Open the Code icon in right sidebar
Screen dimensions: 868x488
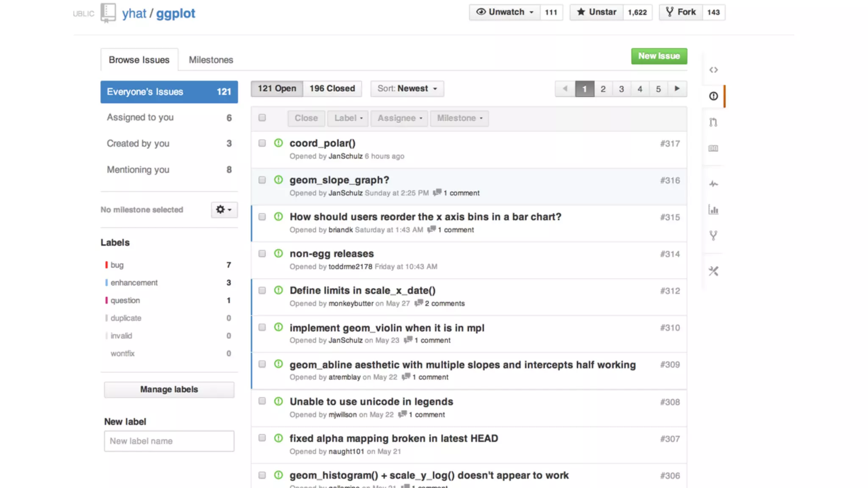713,70
